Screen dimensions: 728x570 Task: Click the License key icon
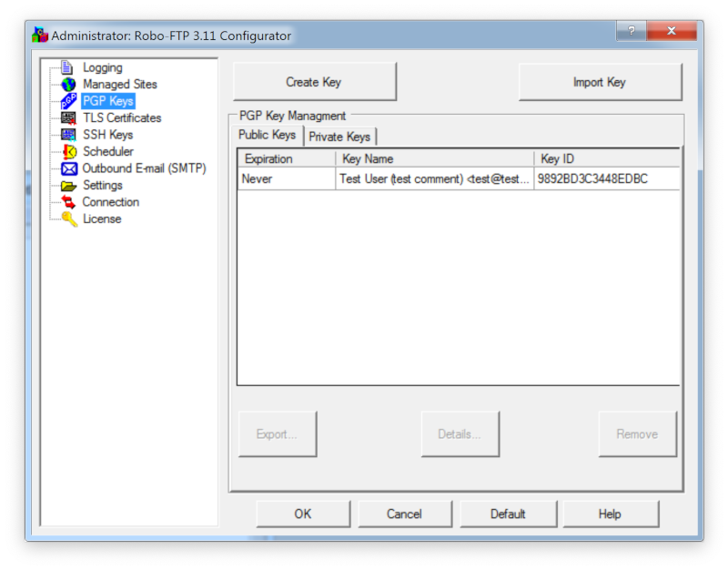(x=68, y=219)
